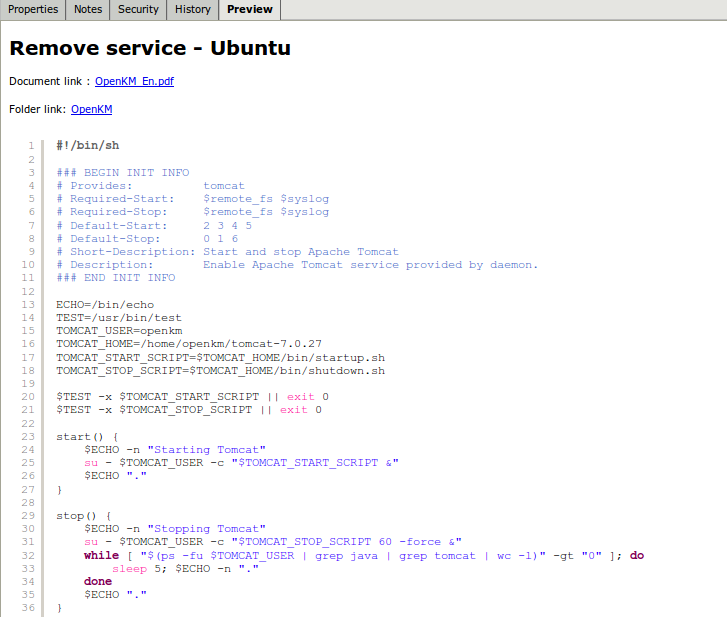Image resolution: width=727 pixels, height=617 pixels.
Task: Follow the OpenKM folder link
Action: pyautogui.click(x=91, y=109)
